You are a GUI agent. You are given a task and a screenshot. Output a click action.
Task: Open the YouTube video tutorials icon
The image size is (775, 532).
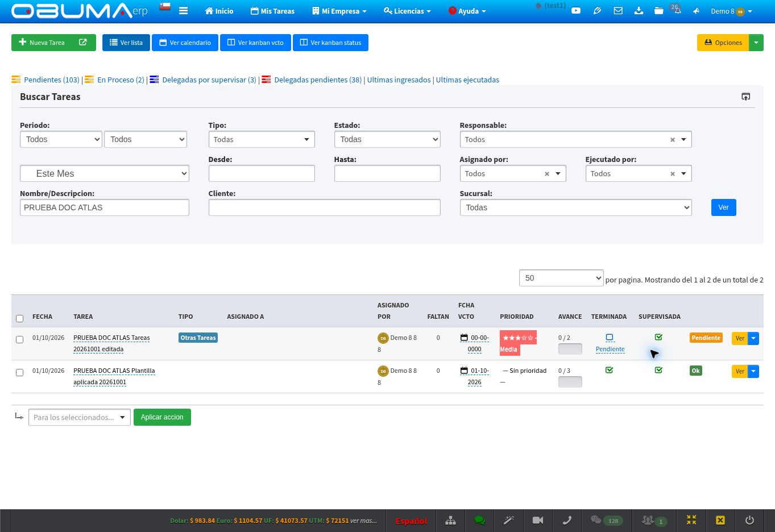[576, 11]
